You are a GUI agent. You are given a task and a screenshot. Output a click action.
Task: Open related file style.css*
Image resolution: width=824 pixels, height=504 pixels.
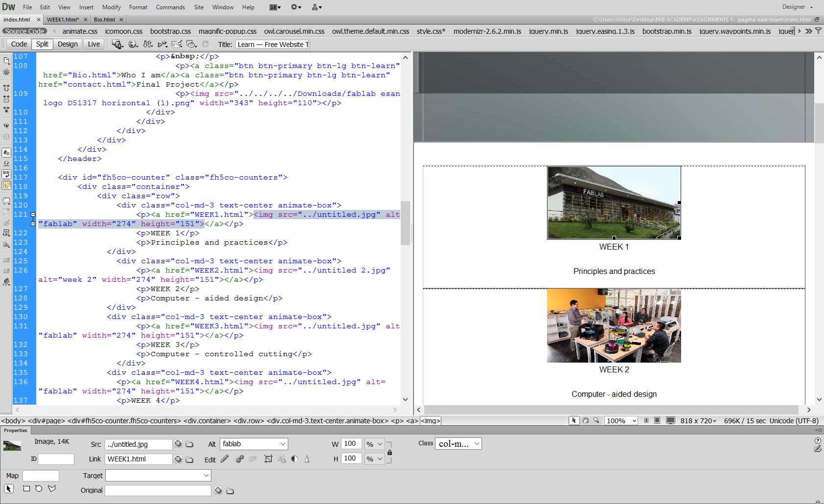[431, 31]
